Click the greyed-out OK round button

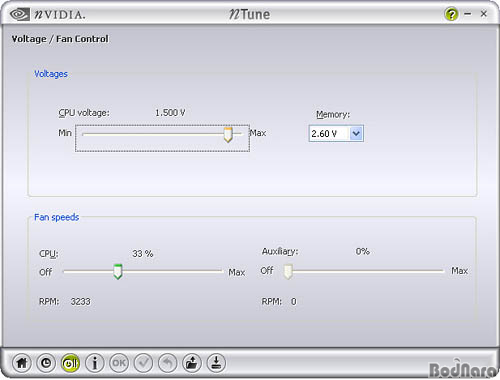[119, 363]
